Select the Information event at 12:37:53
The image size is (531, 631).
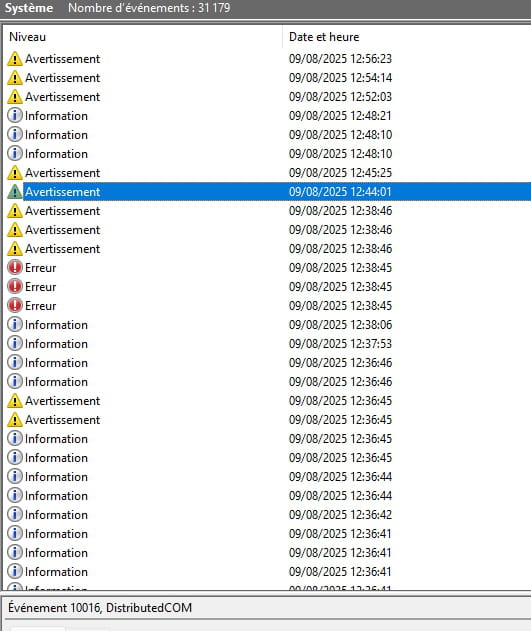click(x=267, y=343)
